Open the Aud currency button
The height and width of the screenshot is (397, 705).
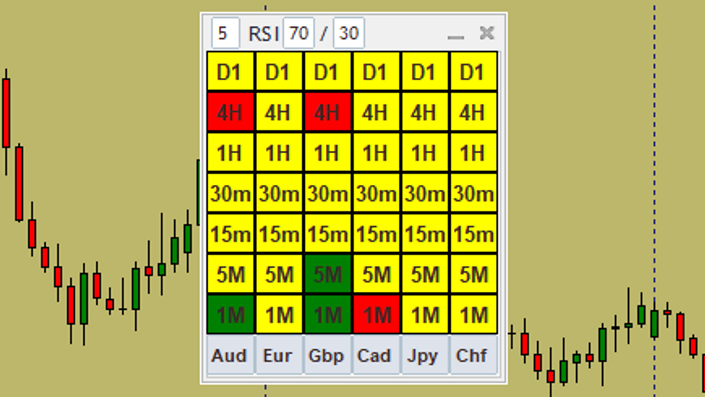[230, 355]
